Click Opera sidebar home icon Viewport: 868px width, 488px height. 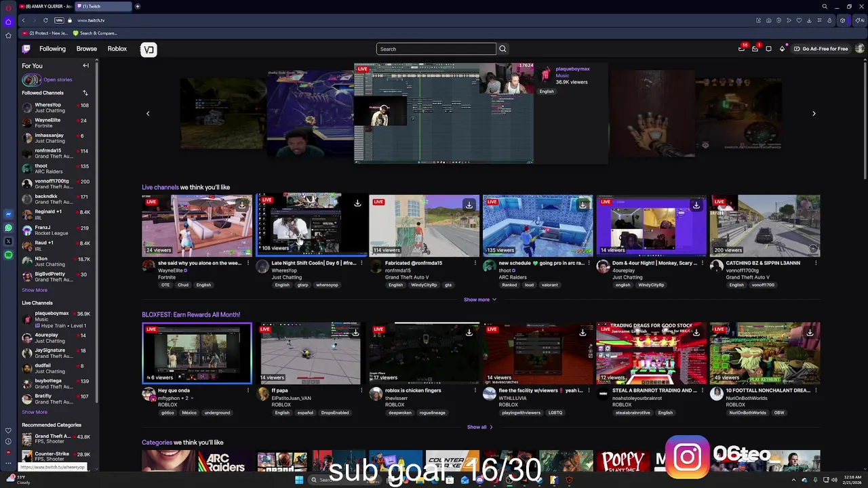[8, 22]
